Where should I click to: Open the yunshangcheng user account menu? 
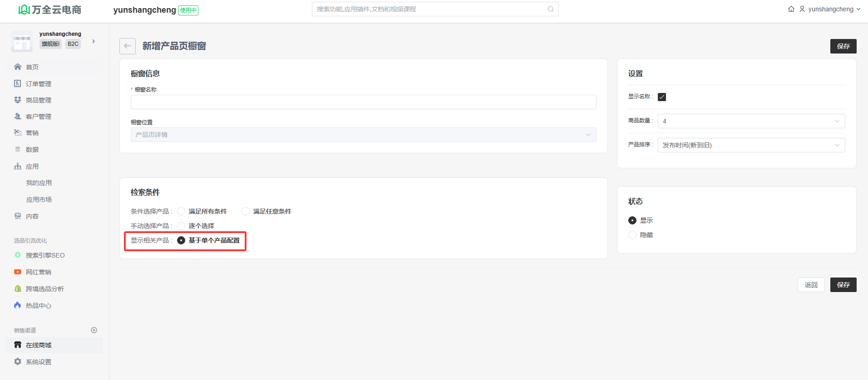tap(830, 9)
